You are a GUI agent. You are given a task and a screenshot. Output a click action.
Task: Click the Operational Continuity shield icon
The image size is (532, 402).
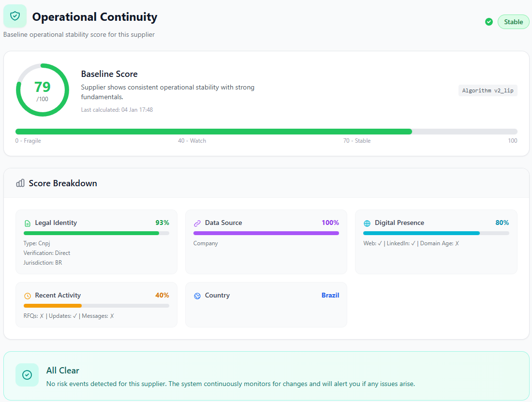(x=15, y=16)
